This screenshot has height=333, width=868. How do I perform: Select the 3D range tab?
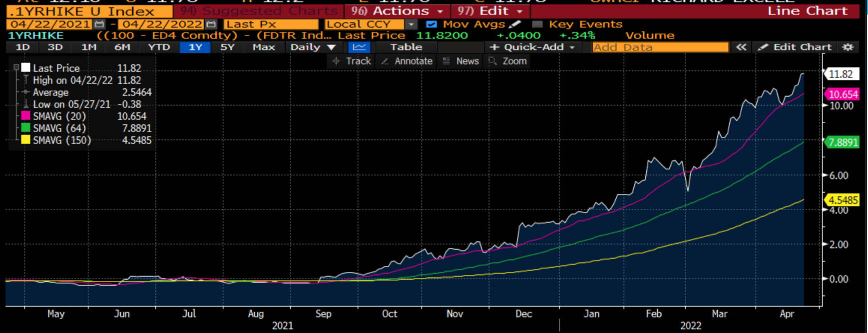(x=55, y=47)
